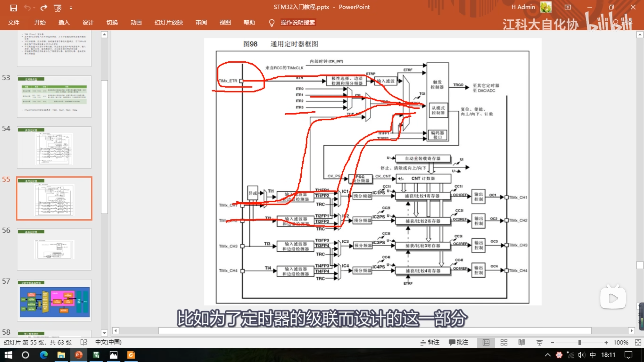This screenshot has height=362, width=644.
Task: Open PowerPoint icon in Windows taskbar
Action: click(78, 355)
